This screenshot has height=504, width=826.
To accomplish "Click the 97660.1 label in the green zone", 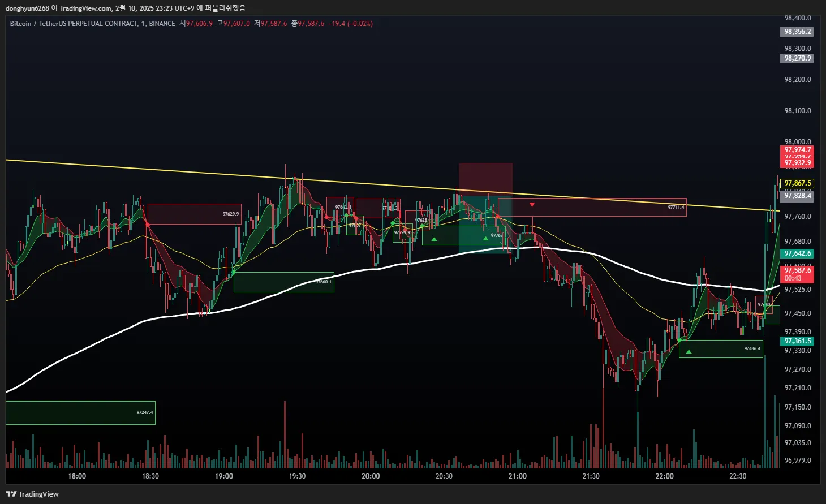I will click(324, 282).
